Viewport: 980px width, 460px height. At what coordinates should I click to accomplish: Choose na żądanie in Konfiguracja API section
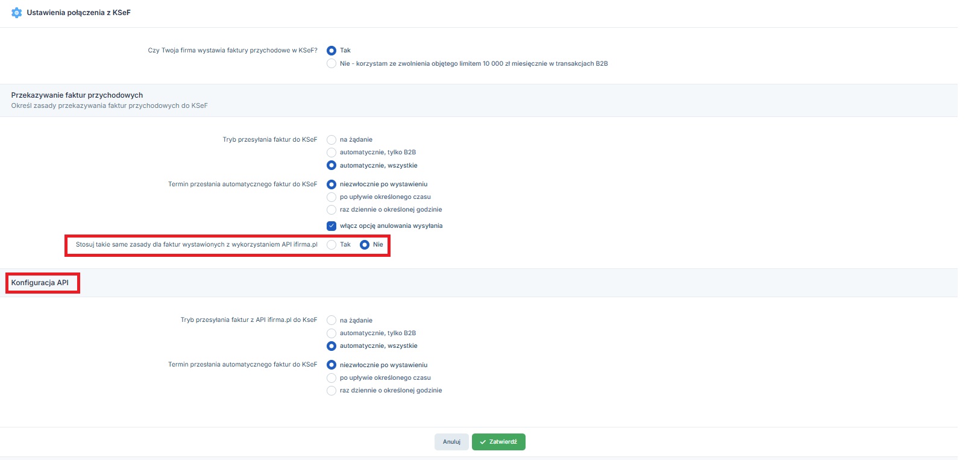(331, 321)
